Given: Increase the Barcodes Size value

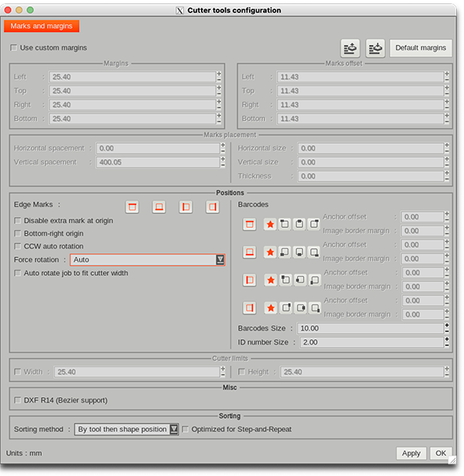Looking at the screenshot, I should 447,325.
